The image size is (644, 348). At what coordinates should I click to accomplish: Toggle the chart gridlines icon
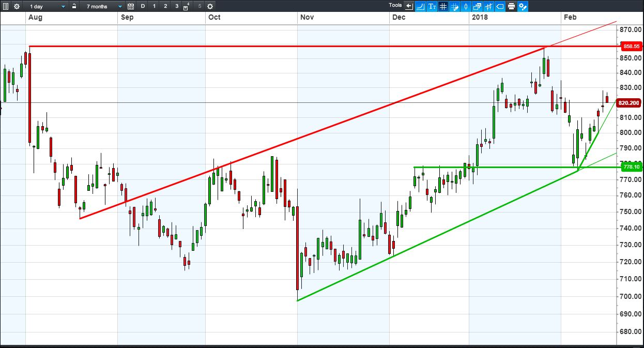(x=443, y=6)
